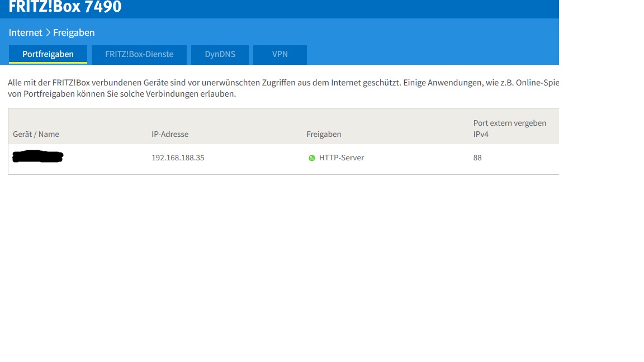This screenshot has height=362, width=644.
Task: Click the Port extern vergeben IPv4 header
Action: (510, 128)
